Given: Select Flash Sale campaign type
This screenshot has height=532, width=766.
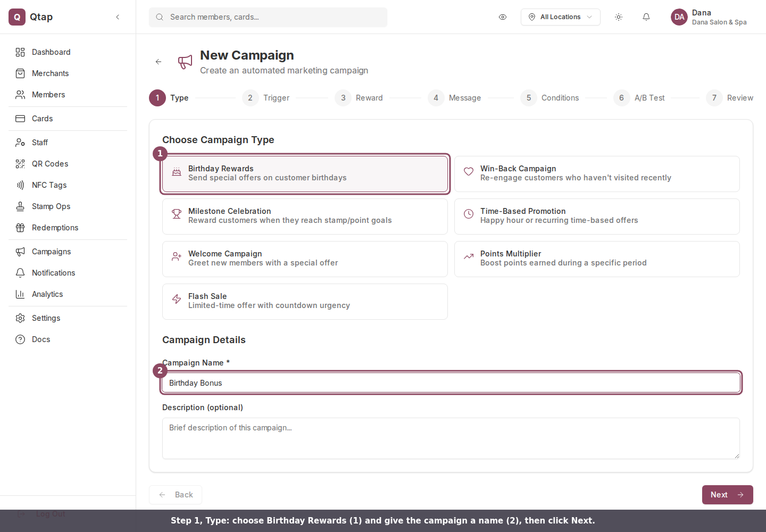Looking at the screenshot, I should (305, 302).
